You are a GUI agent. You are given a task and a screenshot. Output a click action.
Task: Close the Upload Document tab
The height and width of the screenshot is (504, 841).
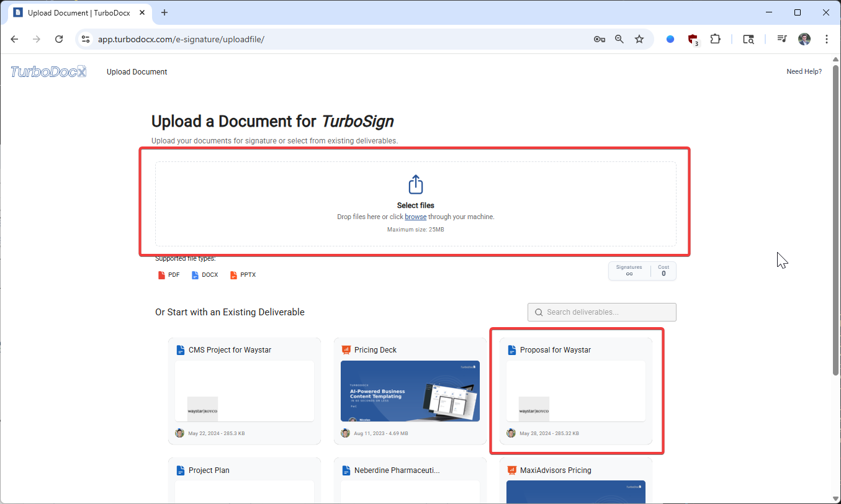142,12
